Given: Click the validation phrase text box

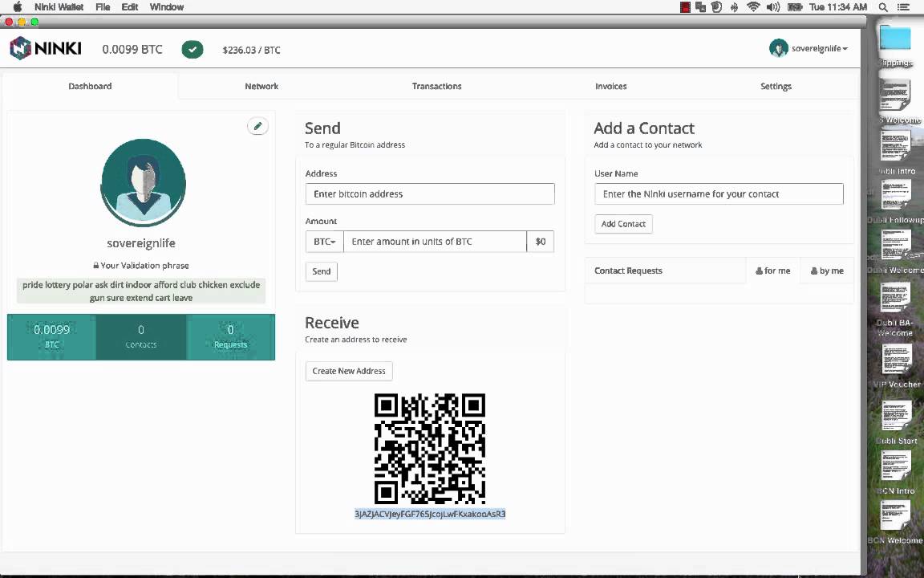Looking at the screenshot, I should pyautogui.click(x=141, y=291).
